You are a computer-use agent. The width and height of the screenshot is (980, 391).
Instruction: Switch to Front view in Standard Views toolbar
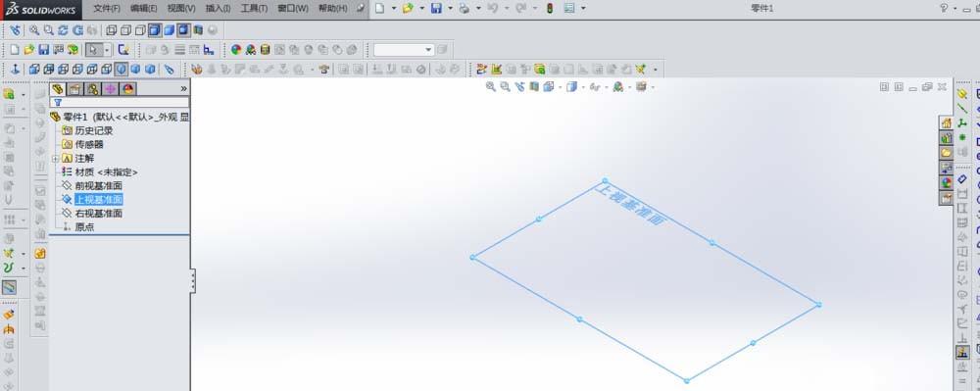(33, 69)
